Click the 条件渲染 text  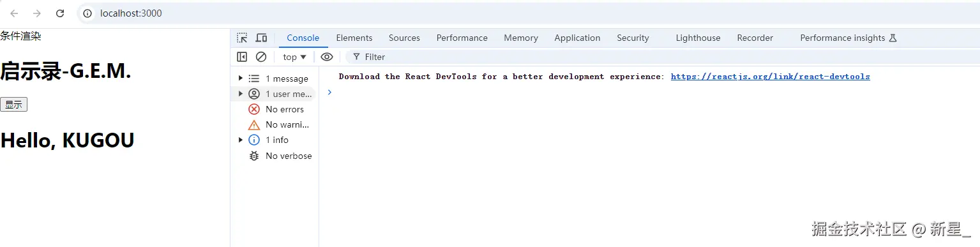[x=20, y=36]
